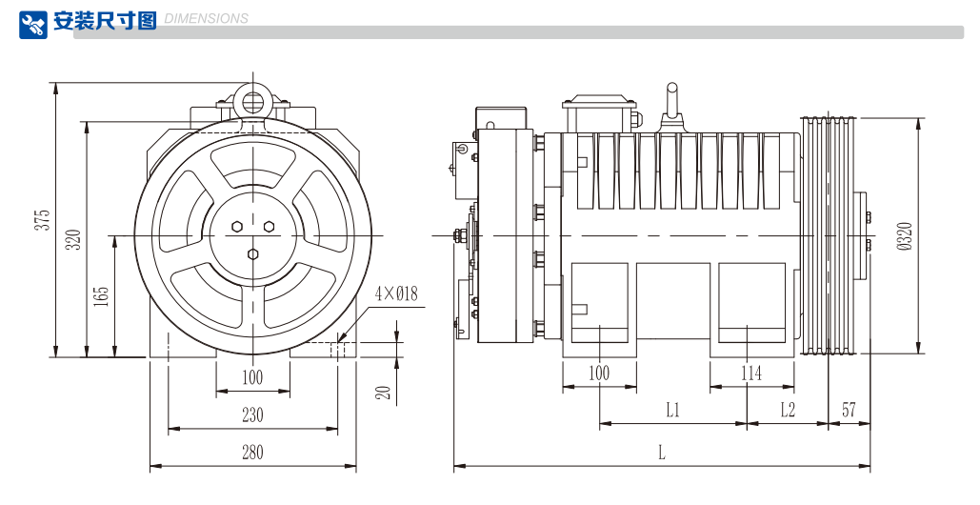Click the 4ר18 mounting hole annotation
This screenshot has height=505, width=980.
coord(395,293)
